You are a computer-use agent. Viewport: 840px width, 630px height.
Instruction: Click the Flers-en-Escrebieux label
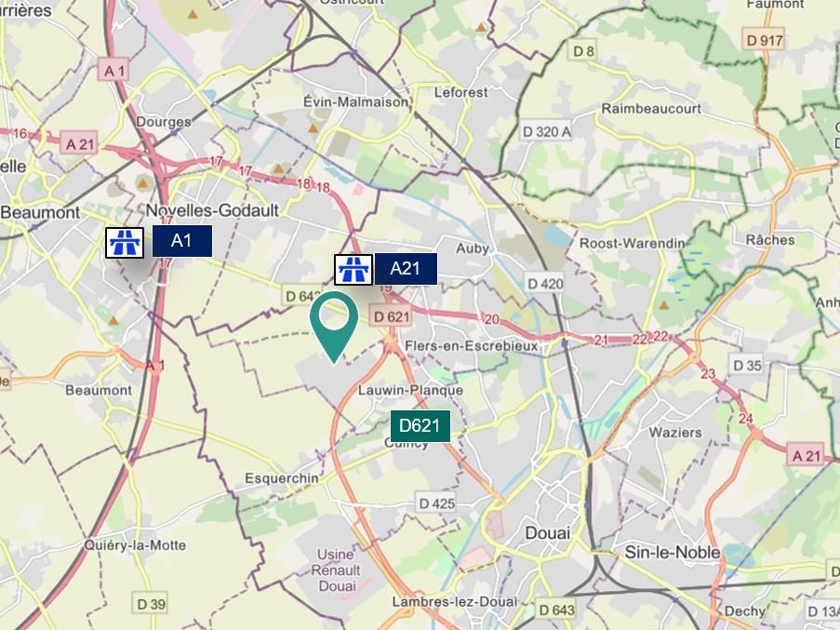(x=471, y=346)
